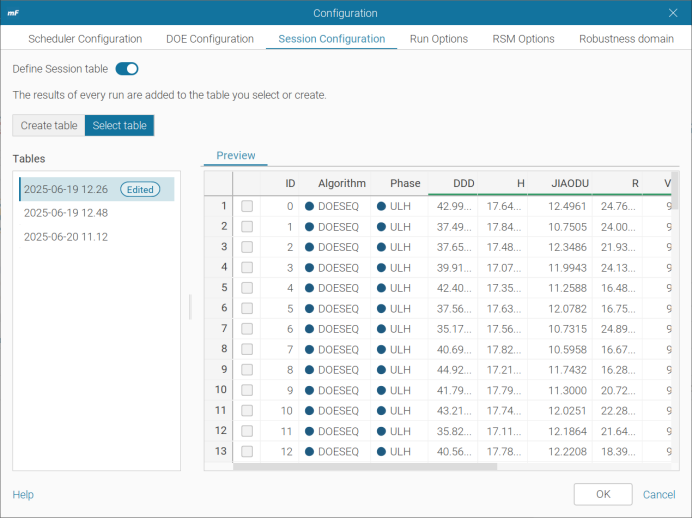Open the Help link
Screen dimensions: 693x518
(x=23, y=495)
